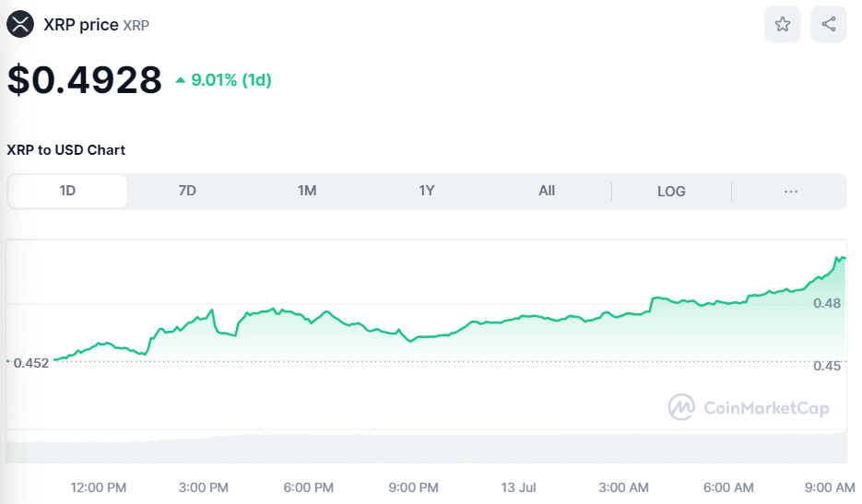
Task: Click the 9:00 AM time axis label
Action: point(830,487)
